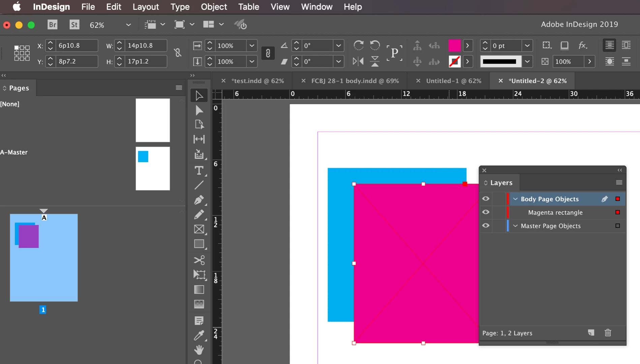Select the Type tool
This screenshot has width=640, height=364.
click(199, 171)
